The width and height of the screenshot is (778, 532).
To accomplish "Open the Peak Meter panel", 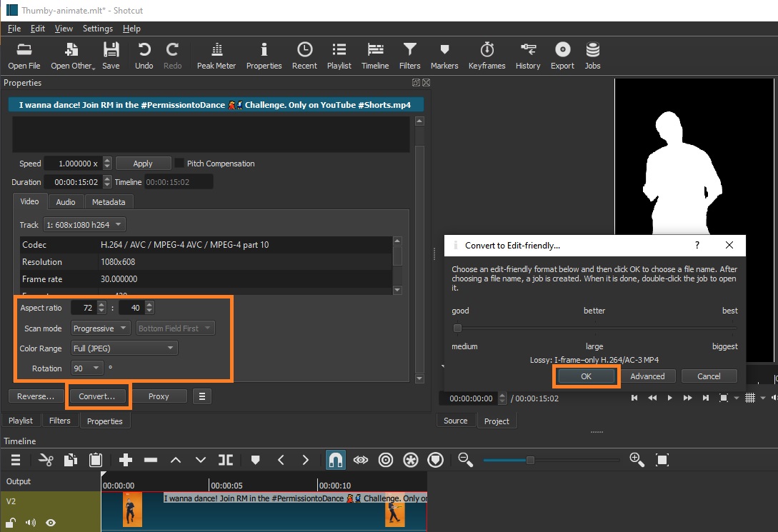I will [x=216, y=56].
